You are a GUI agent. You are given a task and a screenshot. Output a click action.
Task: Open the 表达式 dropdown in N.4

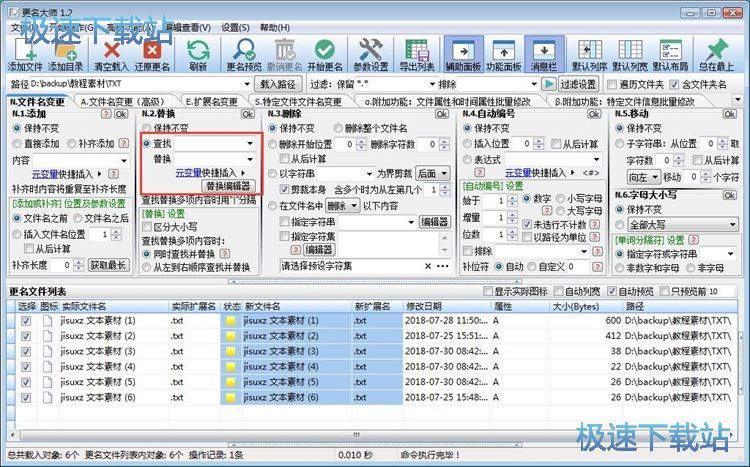pyautogui.click(x=596, y=159)
